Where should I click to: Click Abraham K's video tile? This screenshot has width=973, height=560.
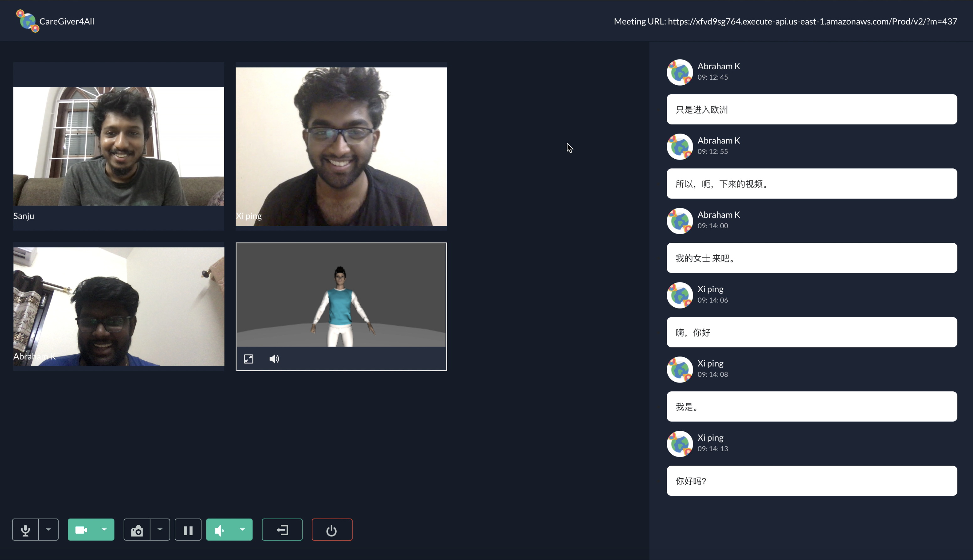[x=119, y=306]
